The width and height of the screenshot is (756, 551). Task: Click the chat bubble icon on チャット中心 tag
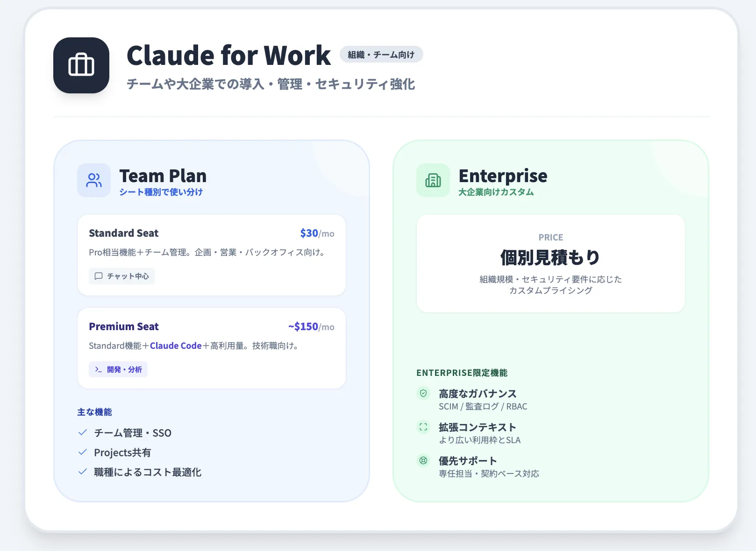98,276
